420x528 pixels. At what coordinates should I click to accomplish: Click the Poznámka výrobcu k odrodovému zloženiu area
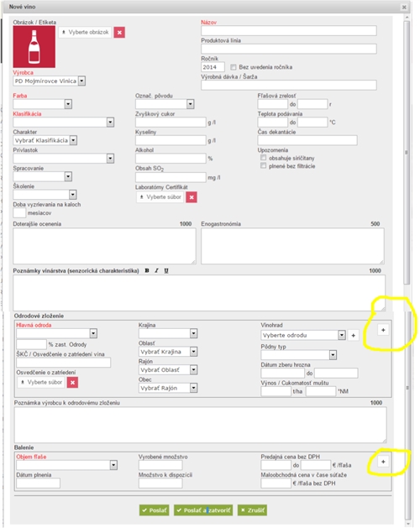[200, 425]
